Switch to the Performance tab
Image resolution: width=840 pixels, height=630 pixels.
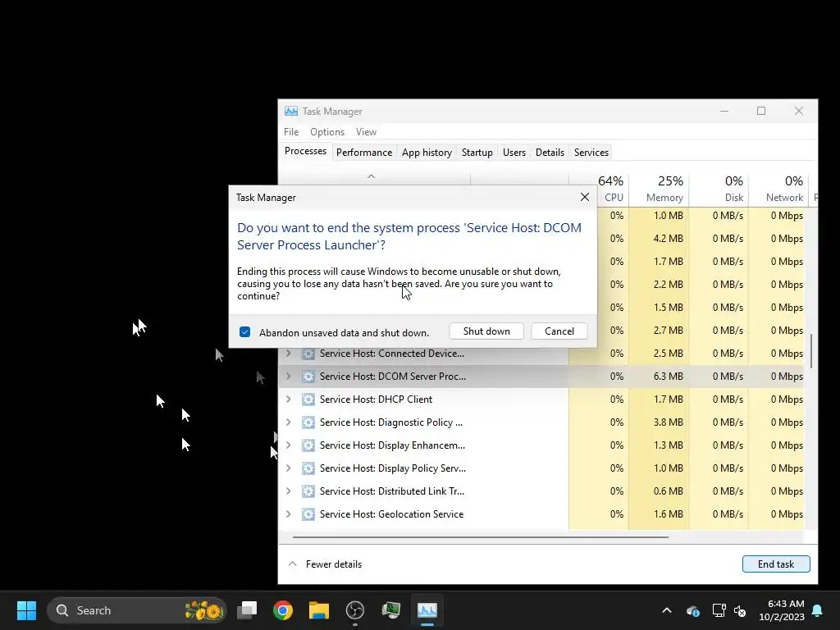[x=364, y=153]
